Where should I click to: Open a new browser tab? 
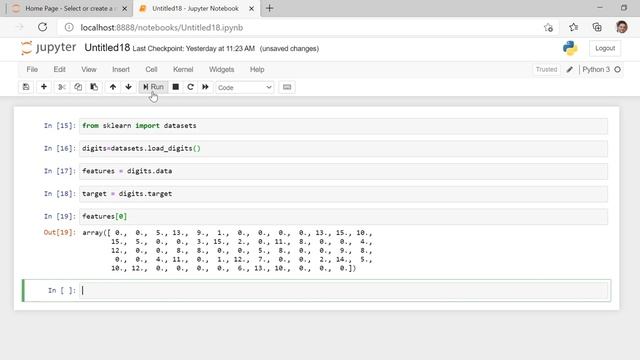coord(269,9)
